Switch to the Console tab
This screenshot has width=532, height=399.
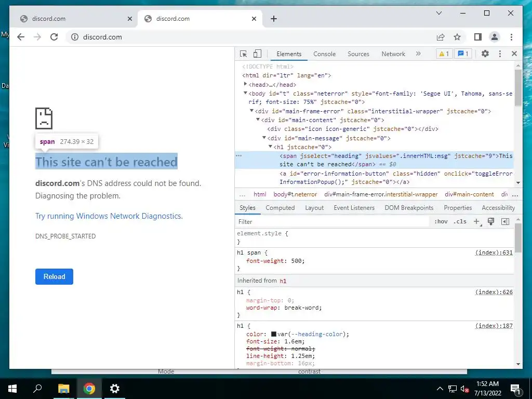coord(324,54)
